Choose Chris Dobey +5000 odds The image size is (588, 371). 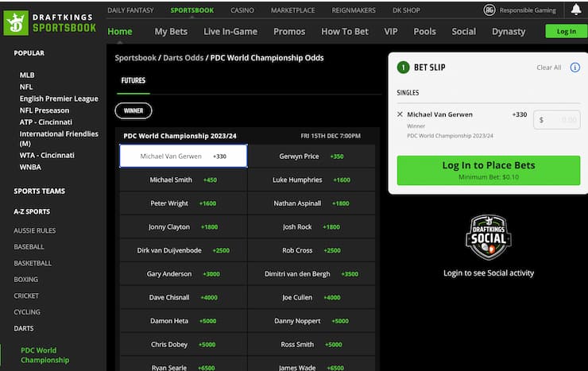[184, 345]
